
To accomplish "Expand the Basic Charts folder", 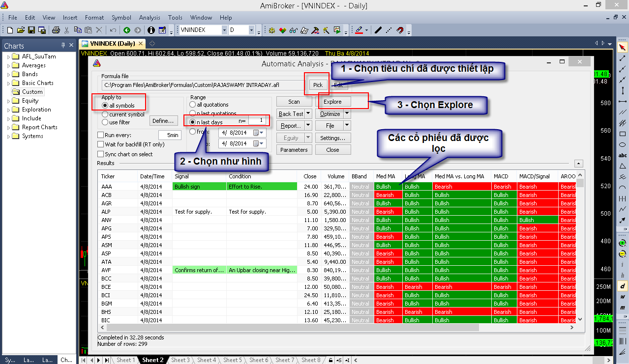I will (x=9, y=83).
